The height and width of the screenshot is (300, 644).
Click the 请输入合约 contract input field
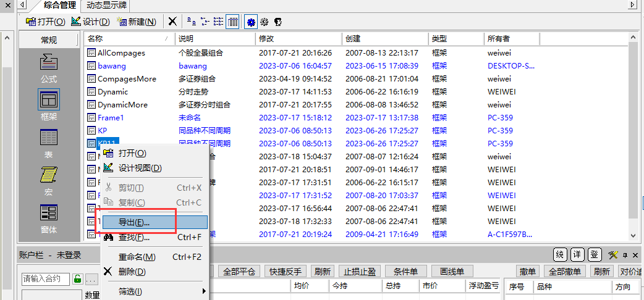pyautogui.click(x=46, y=279)
